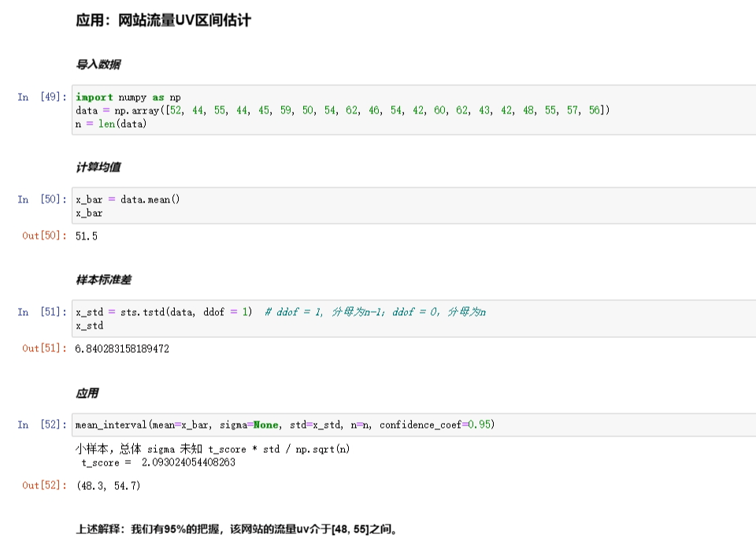The width and height of the screenshot is (756, 549).
Task: Click the Out[50] prompt label
Action: point(44,236)
